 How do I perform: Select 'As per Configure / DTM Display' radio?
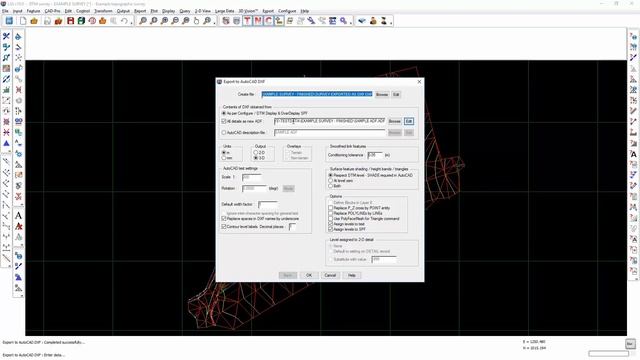point(224,113)
